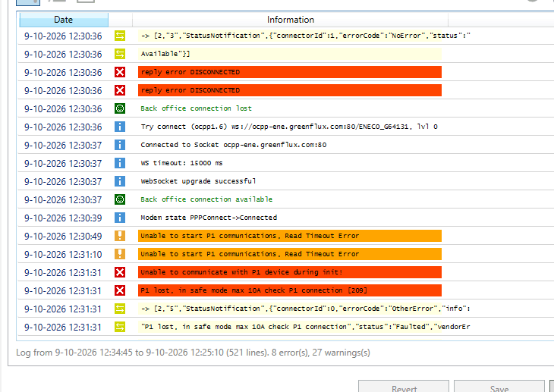Viewport: 554px width, 392px height.
Task: Select the 'Back office connection lost' log text
Action: 196,108
